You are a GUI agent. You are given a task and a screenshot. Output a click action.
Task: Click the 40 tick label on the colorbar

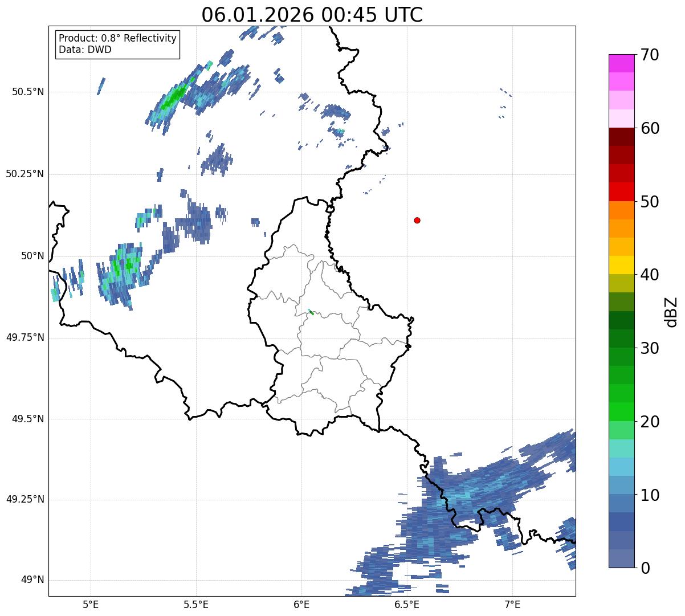tap(650, 275)
